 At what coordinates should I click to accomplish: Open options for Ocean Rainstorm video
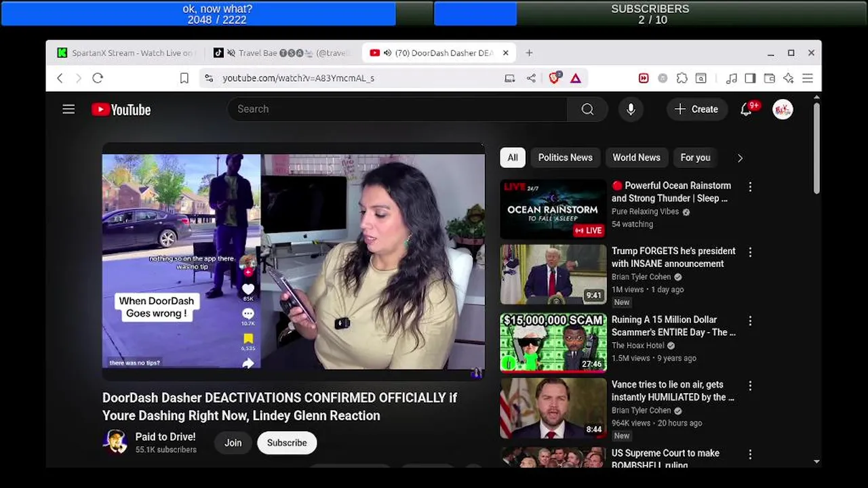750,186
